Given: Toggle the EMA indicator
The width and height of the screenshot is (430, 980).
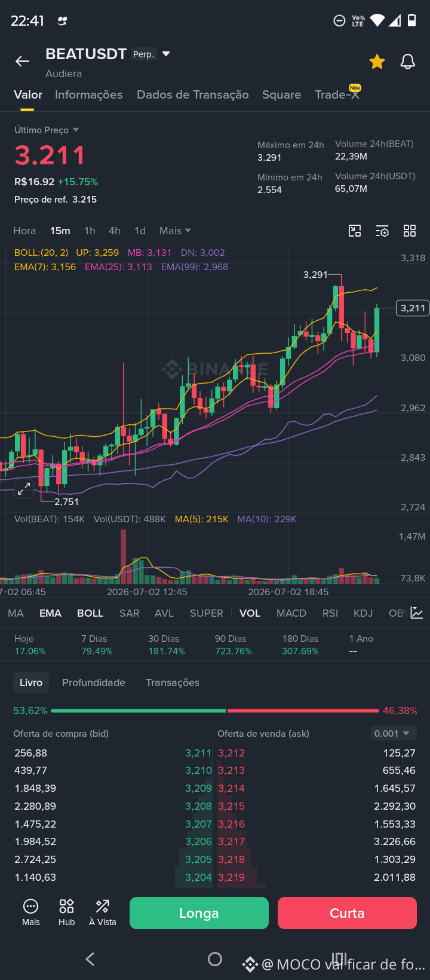Looking at the screenshot, I should pyautogui.click(x=50, y=613).
